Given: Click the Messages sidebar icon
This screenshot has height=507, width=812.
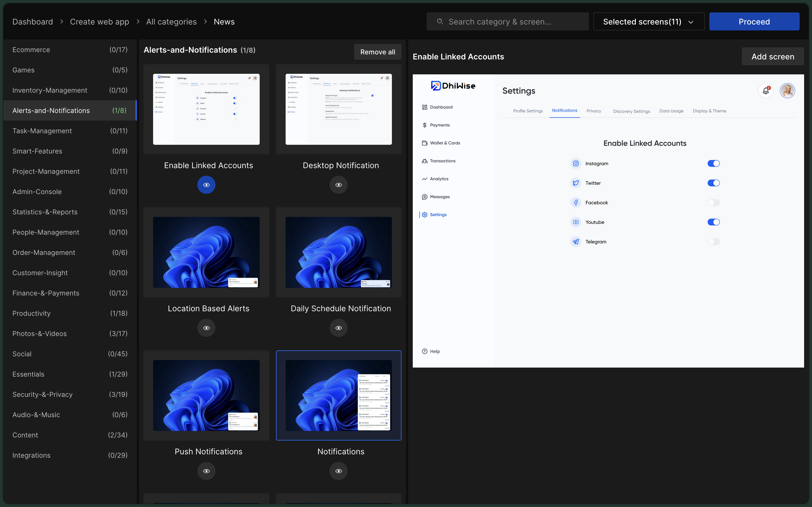Looking at the screenshot, I should tap(424, 196).
